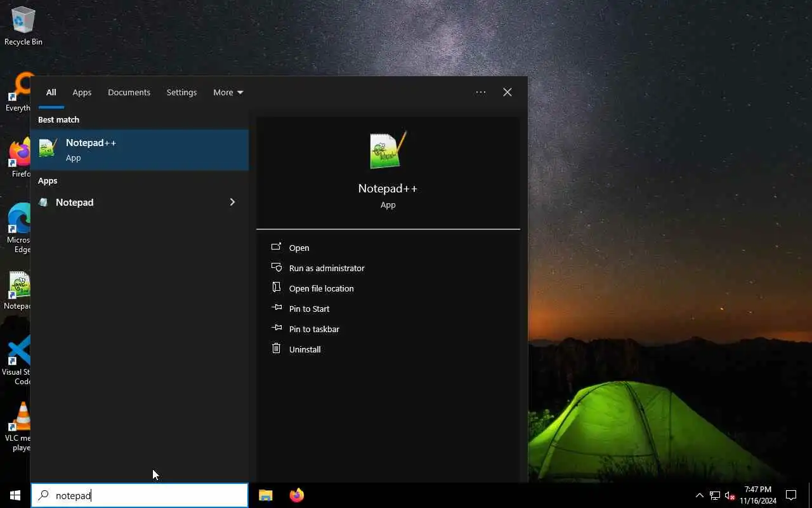812x508 pixels.
Task: Open the Notepad++ best match result
Action: pos(140,150)
